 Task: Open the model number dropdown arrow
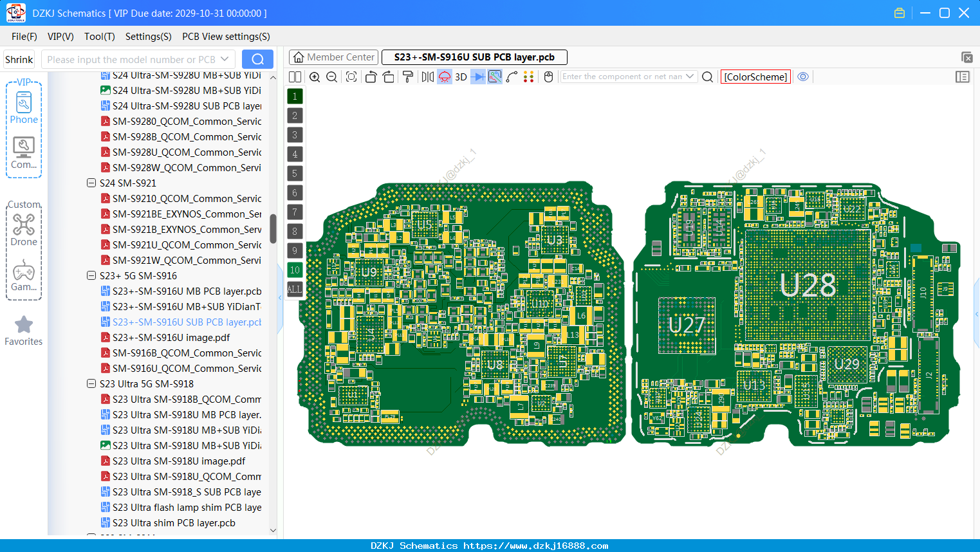tap(225, 59)
